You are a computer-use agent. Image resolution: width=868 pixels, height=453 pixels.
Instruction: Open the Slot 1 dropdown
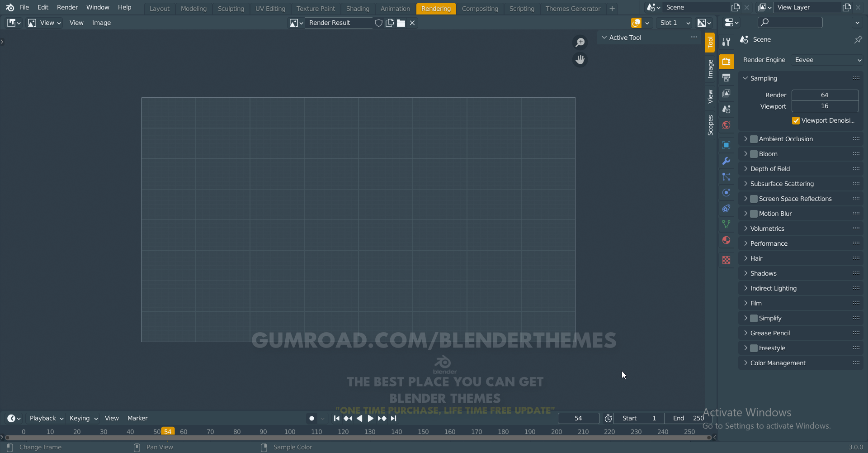(675, 23)
